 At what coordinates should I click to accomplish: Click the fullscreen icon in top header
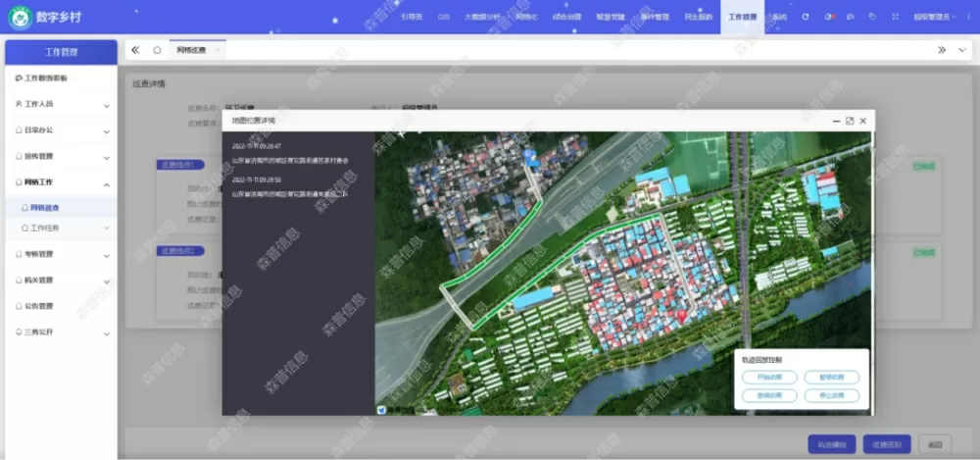[x=893, y=17]
